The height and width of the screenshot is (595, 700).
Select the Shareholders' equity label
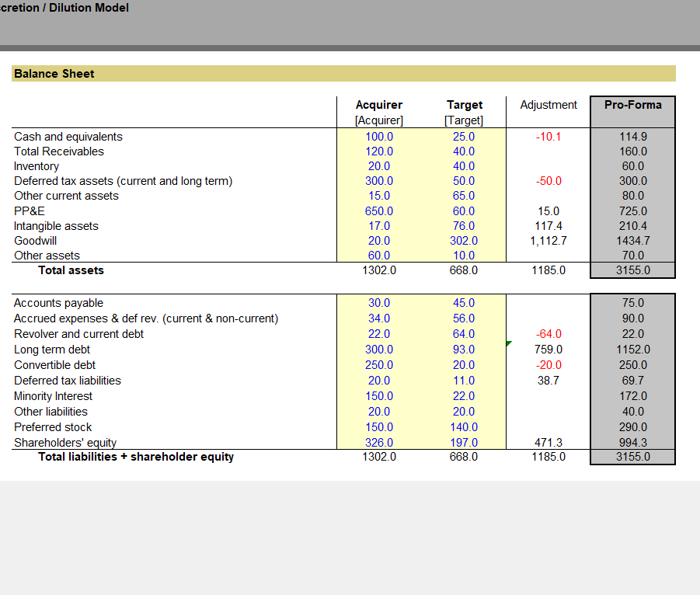pyautogui.click(x=65, y=442)
